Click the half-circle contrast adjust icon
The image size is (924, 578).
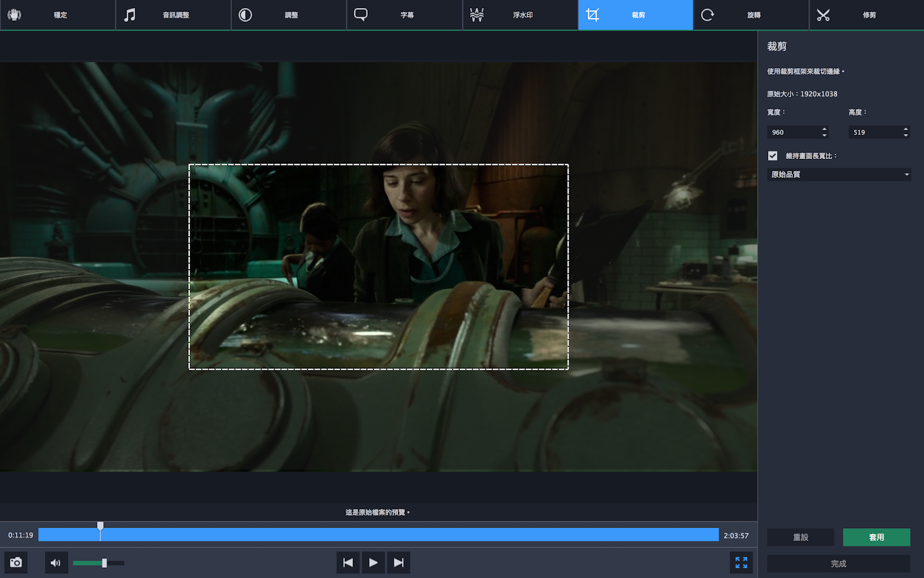pos(245,14)
